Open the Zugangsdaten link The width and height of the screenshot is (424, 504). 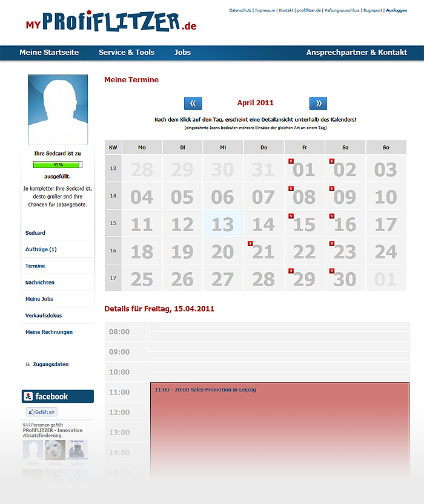(x=50, y=364)
